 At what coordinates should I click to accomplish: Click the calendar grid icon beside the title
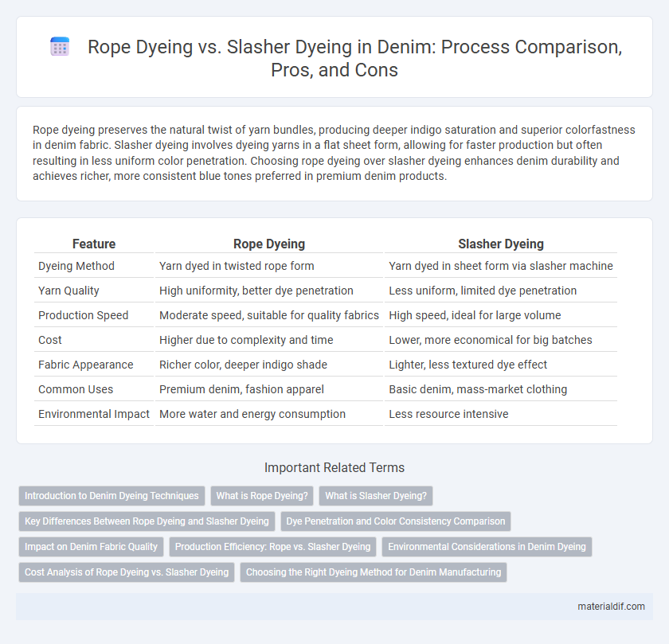[x=60, y=46]
